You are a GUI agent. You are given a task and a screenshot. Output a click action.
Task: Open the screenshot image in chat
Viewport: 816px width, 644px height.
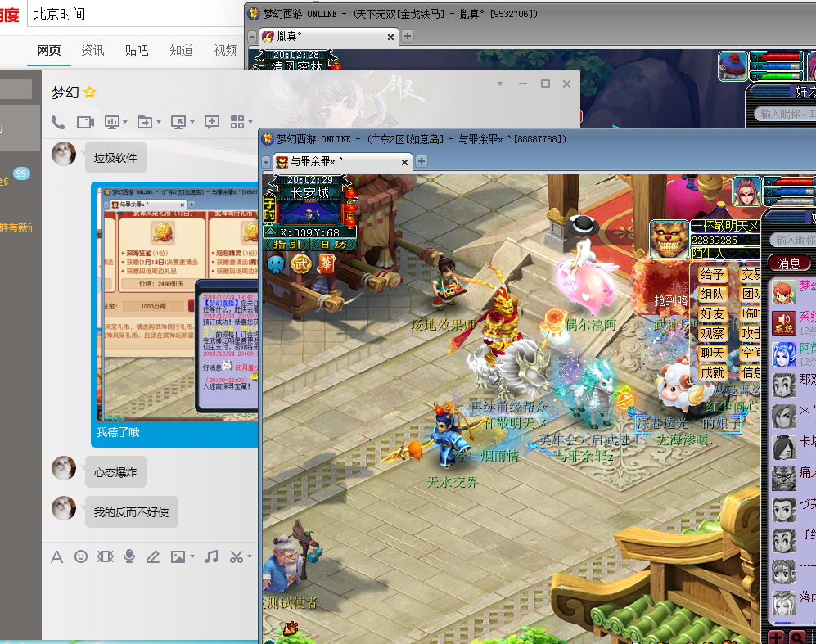click(177, 304)
